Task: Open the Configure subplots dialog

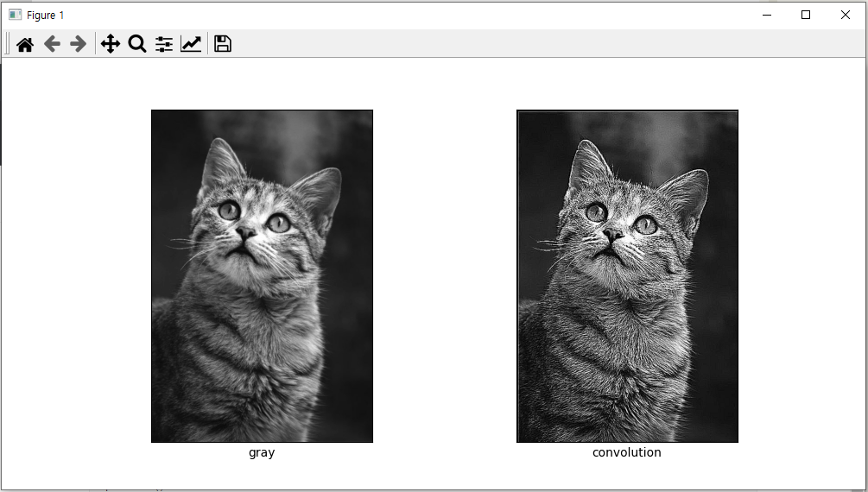Action: point(164,44)
